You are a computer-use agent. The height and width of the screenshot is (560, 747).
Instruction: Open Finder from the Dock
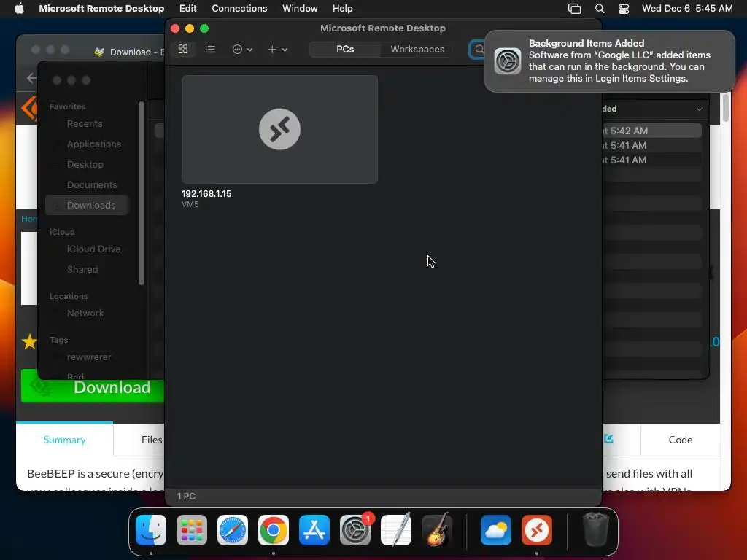click(151, 530)
